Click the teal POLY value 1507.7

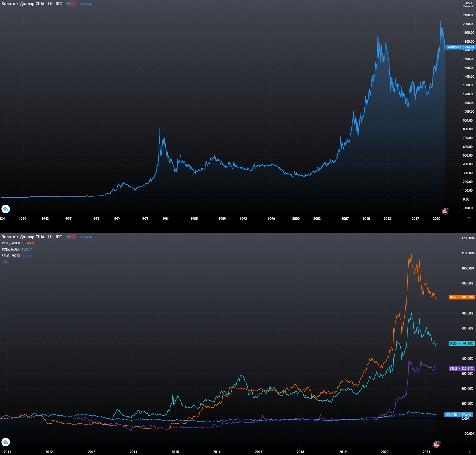tap(27, 249)
